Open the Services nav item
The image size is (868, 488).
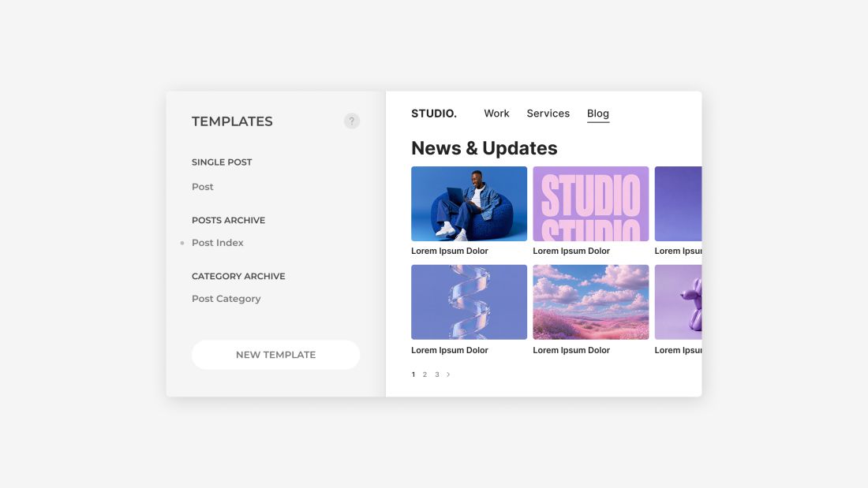click(x=548, y=114)
